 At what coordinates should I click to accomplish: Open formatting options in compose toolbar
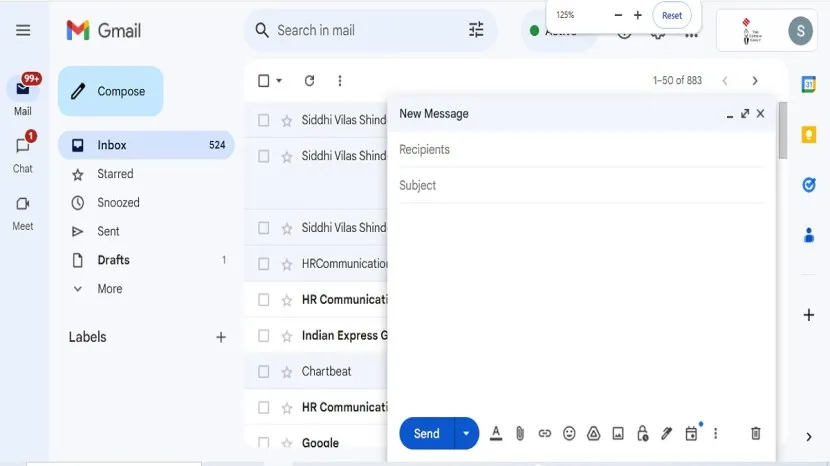point(496,434)
